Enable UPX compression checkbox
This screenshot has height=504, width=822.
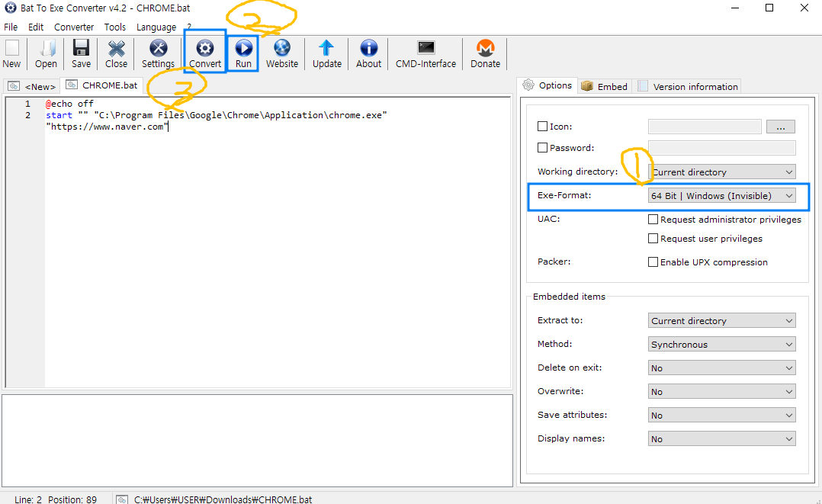[x=653, y=262]
